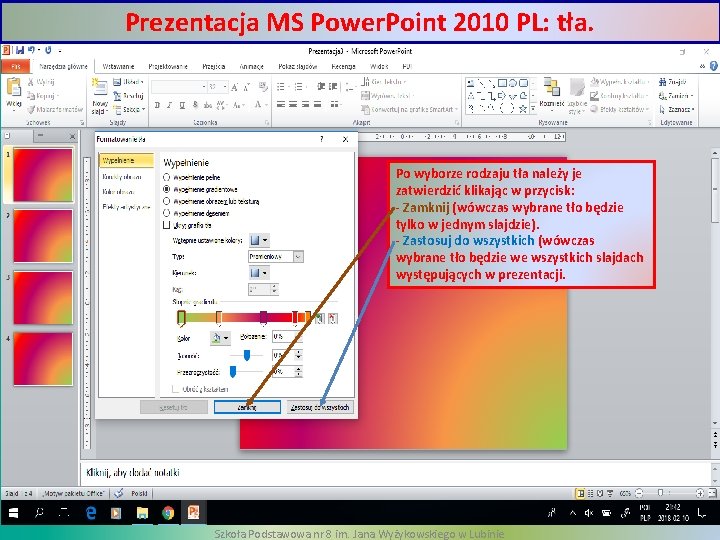
Task: Click the Windows Start button
Action: click(13, 512)
